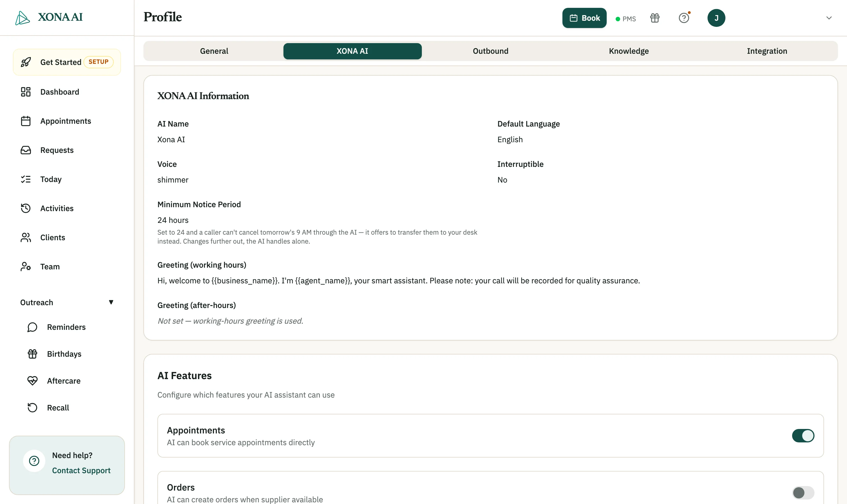Click the '24 hours' notice period value

point(173,220)
